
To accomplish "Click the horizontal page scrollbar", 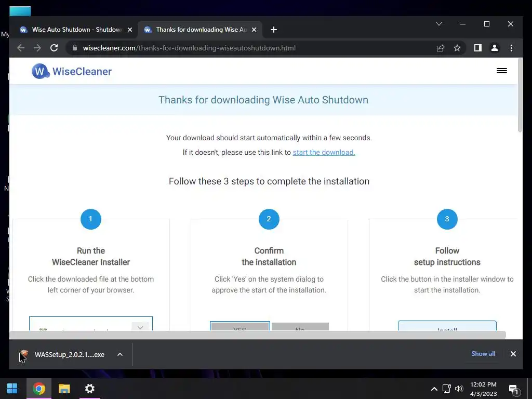I will (258, 335).
